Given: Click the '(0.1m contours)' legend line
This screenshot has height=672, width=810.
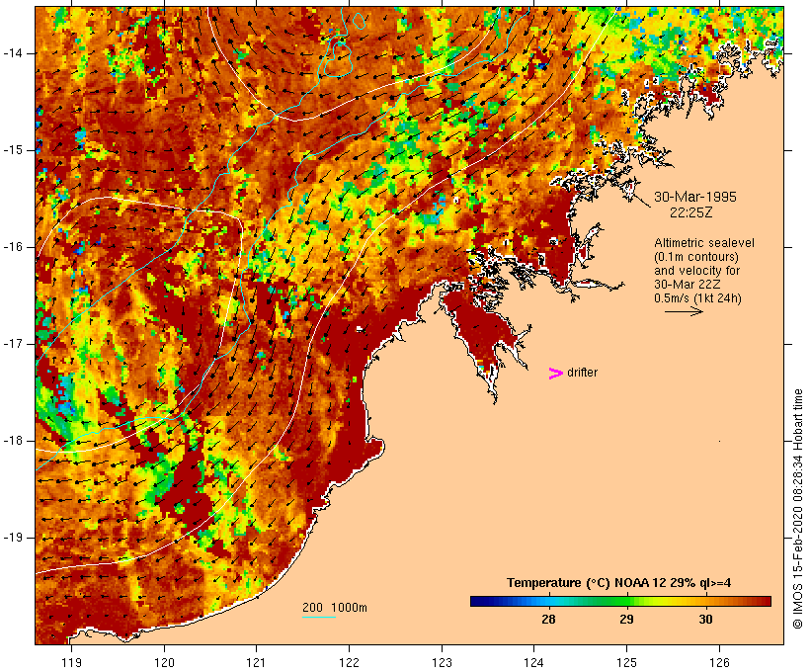Looking at the screenshot, I should [695, 257].
